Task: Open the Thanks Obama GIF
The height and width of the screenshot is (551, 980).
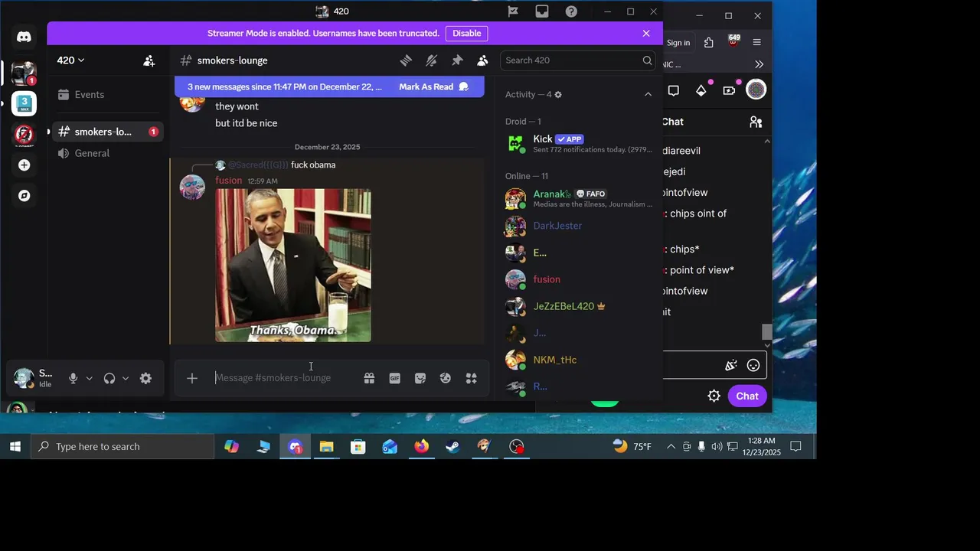Action: coord(293,266)
